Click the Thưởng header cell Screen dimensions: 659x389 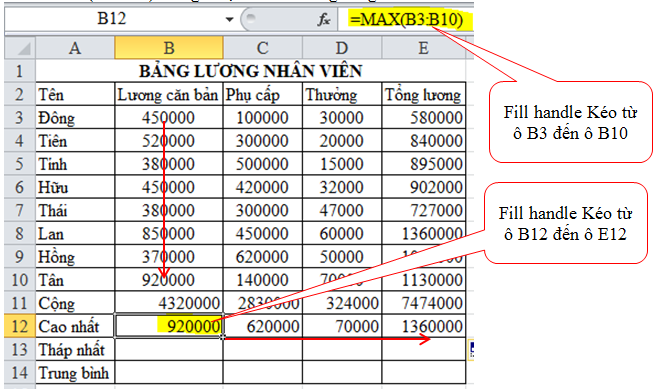[342, 94]
